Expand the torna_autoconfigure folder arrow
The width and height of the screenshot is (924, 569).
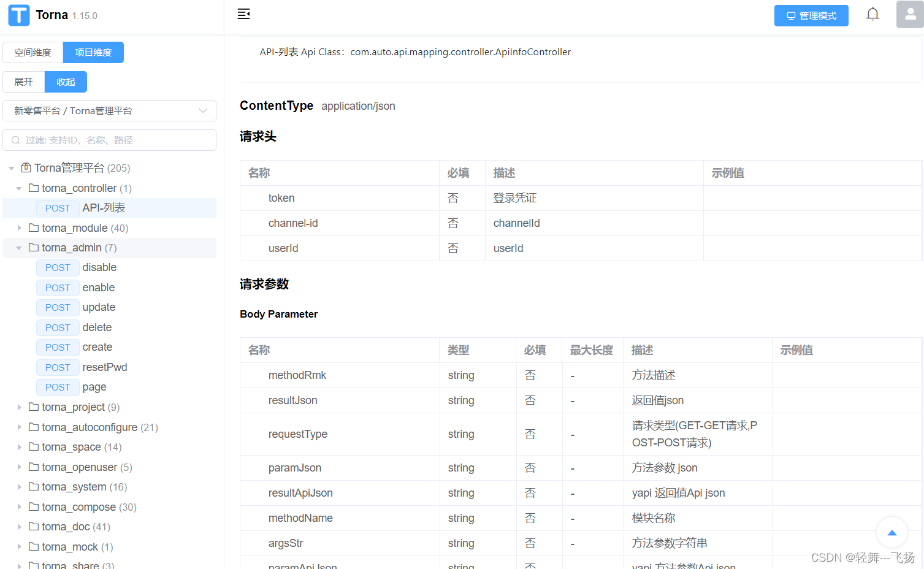coord(19,427)
